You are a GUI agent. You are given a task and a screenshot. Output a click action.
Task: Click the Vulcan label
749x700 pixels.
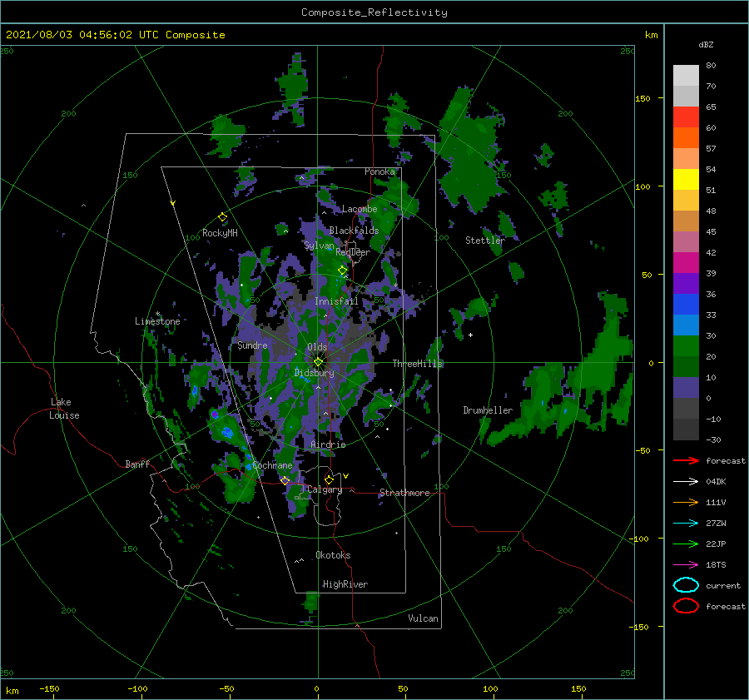pyautogui.click(x=424, y=618)
